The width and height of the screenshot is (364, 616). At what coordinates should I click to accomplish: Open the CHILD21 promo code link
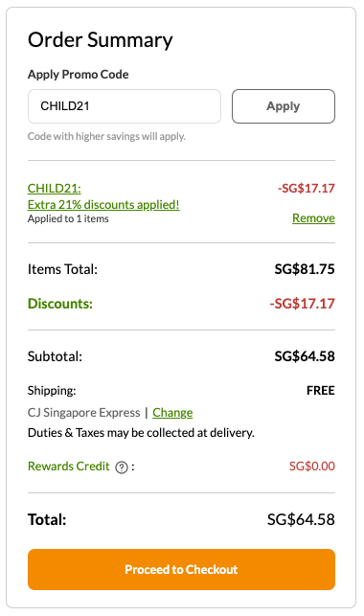tap(55, 188)
